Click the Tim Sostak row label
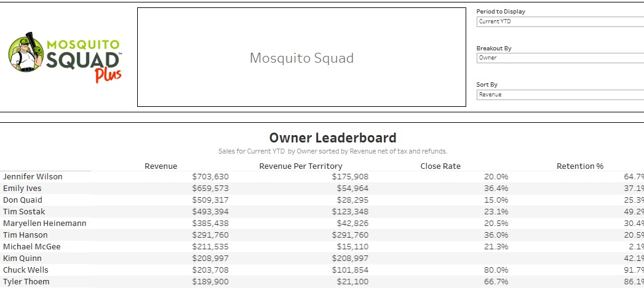Screen dimensions: 644x288 (x=23, y=212)
